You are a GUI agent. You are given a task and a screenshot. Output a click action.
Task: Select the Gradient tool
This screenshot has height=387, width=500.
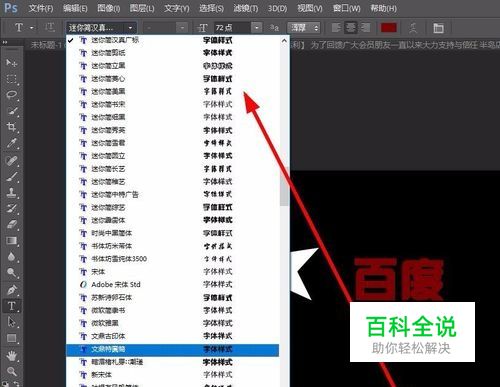[x=11, y=241]
